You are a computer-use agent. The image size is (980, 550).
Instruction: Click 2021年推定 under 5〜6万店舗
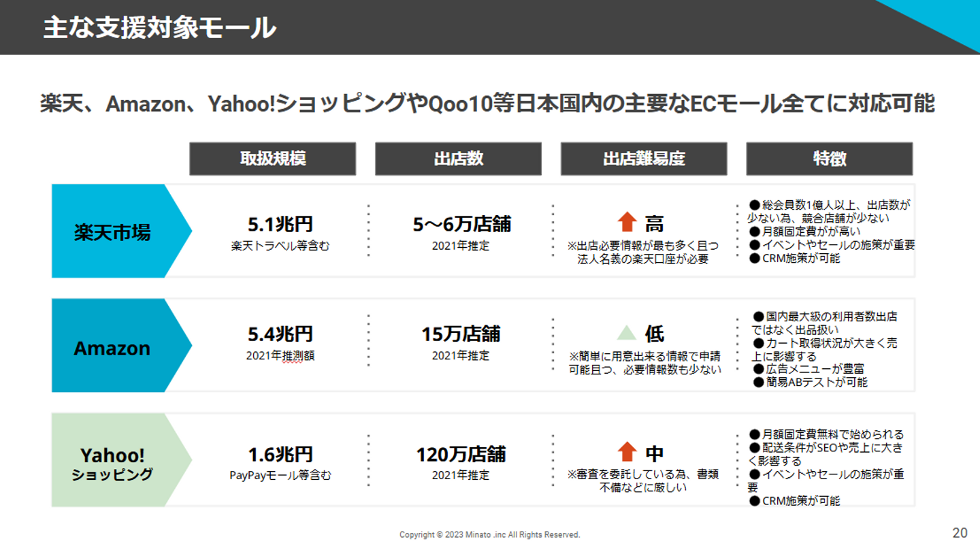pos(461,246)
